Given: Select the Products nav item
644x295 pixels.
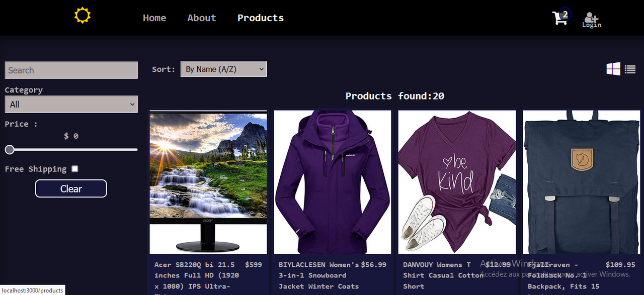Looking at the screenshot, I should coord(261,18).
